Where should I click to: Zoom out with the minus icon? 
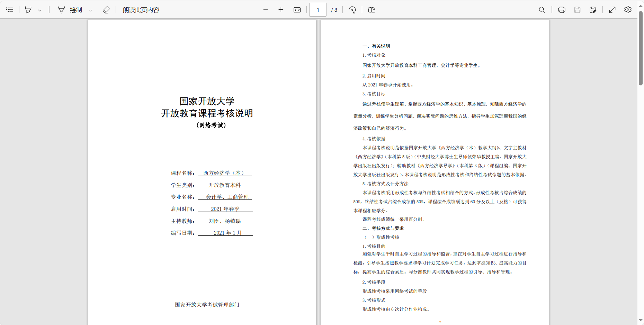(266, 10)
